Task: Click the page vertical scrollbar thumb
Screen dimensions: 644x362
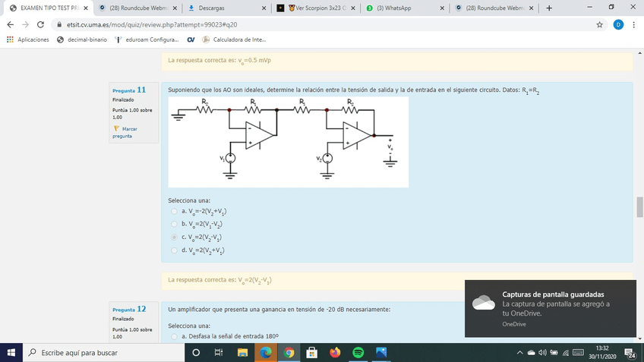Action: tap(639, 206)
